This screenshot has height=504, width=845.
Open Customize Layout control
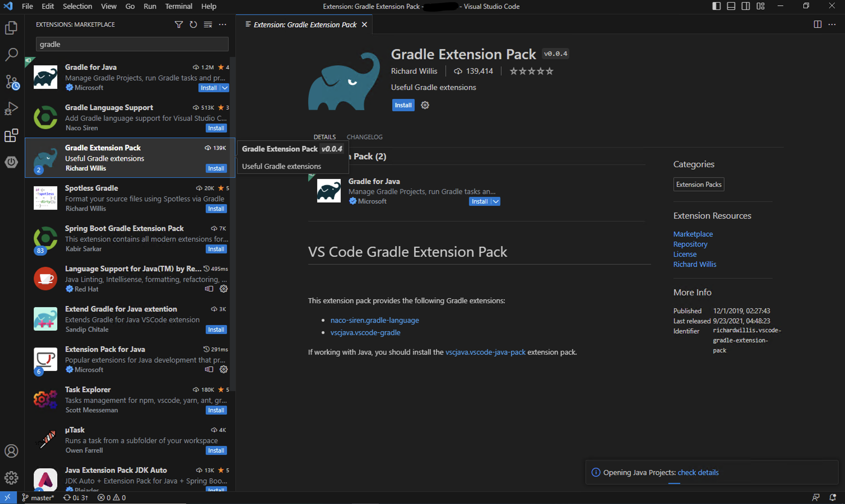click(x=760, y=6)
